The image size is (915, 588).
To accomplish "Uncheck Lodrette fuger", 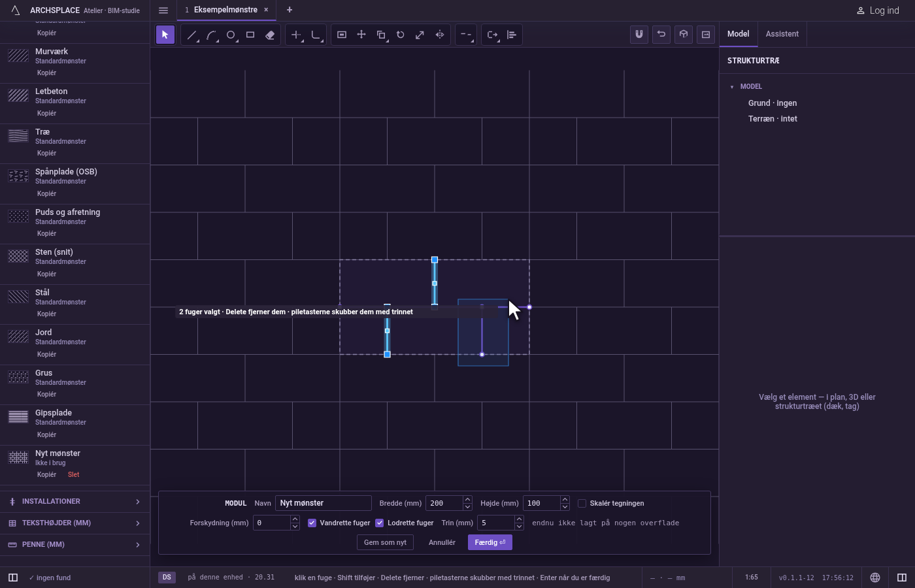I will click(x=379, y=523).
